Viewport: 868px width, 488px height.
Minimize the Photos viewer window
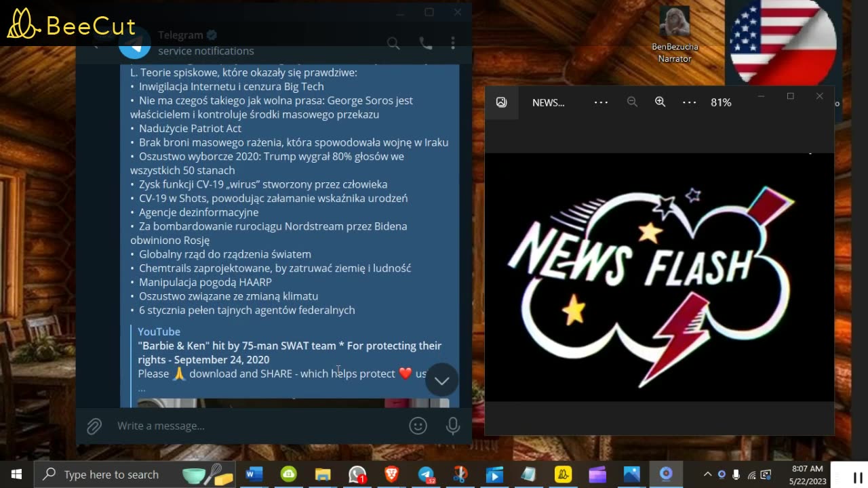[x=761, y=96]
